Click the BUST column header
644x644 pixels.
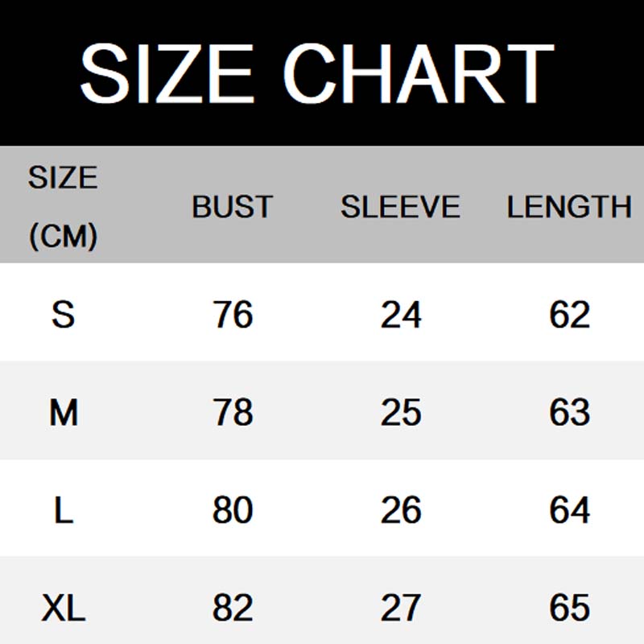(233, 207)
